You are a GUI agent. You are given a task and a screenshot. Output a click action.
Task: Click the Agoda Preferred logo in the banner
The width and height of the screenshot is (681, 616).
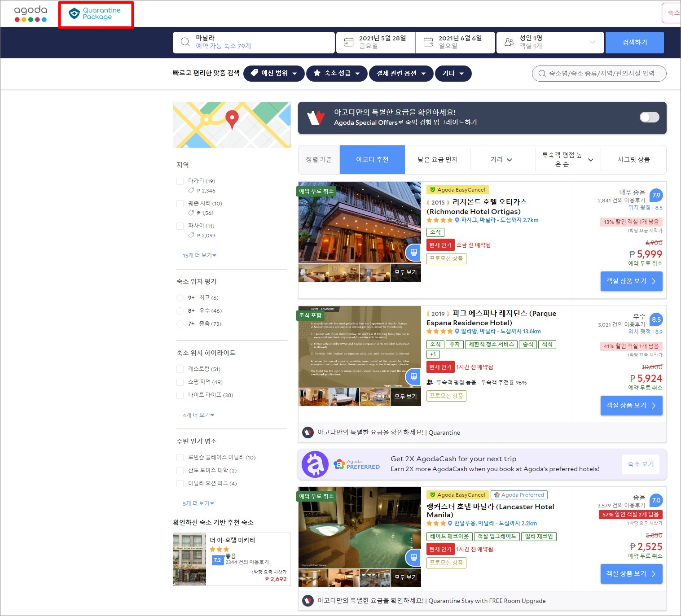357,464
